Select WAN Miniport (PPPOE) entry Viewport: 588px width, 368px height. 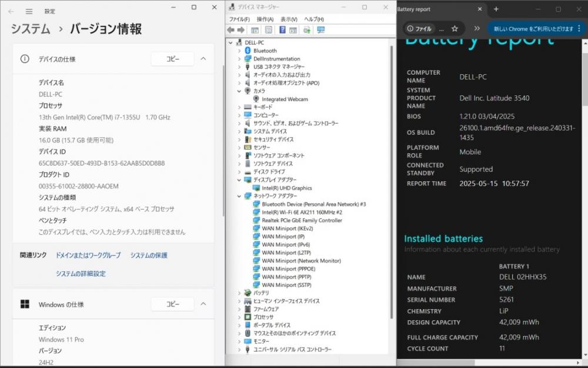point(288,269)
